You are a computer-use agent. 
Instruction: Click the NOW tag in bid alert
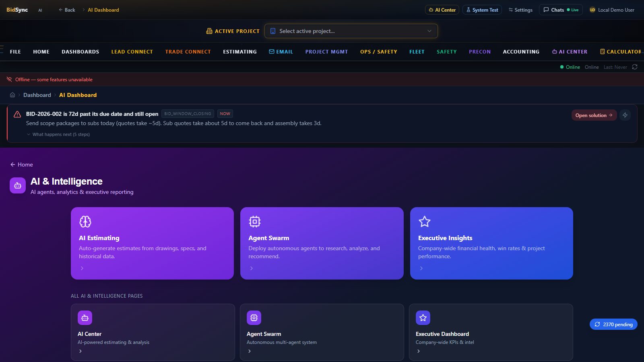click(225, 114)
